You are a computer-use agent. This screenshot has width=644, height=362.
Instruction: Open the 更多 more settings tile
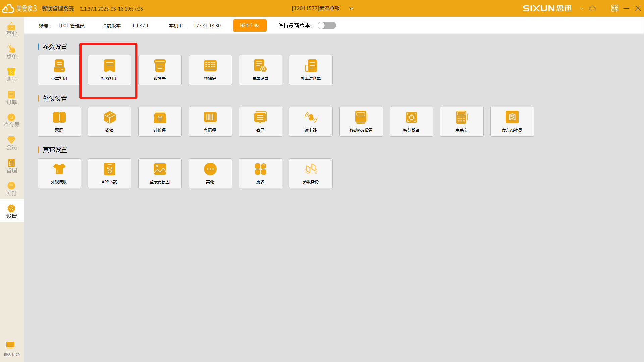pyautogui.click(x=260, y=173)
